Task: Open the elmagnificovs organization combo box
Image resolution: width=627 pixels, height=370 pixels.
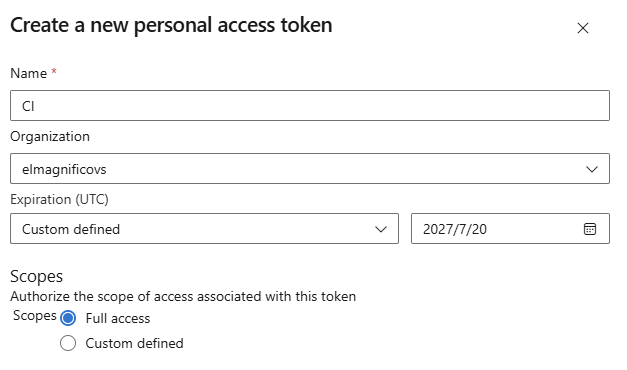Action: tap(310, 168)
